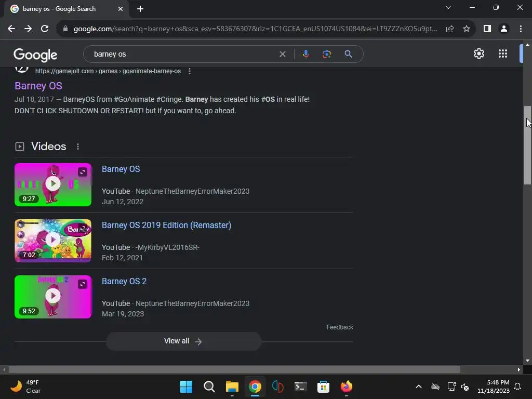Click the scroll up arrow
Viewport: 532px width, 399px height.
click(527, 45)
